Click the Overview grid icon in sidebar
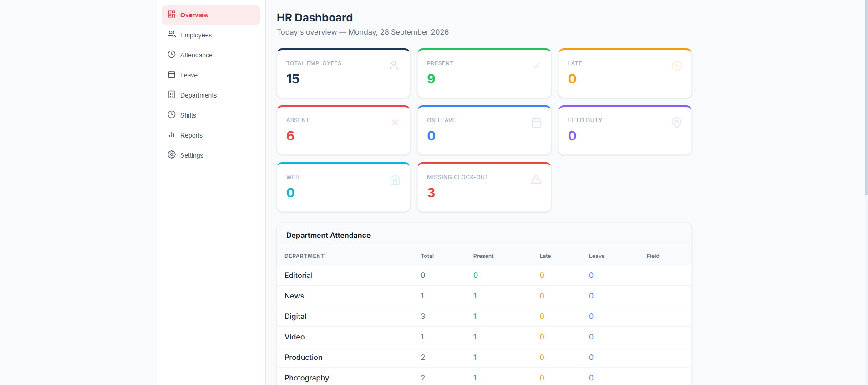This screenshot has width=868, height=385. pyautogui.click(x=172, y=15)
